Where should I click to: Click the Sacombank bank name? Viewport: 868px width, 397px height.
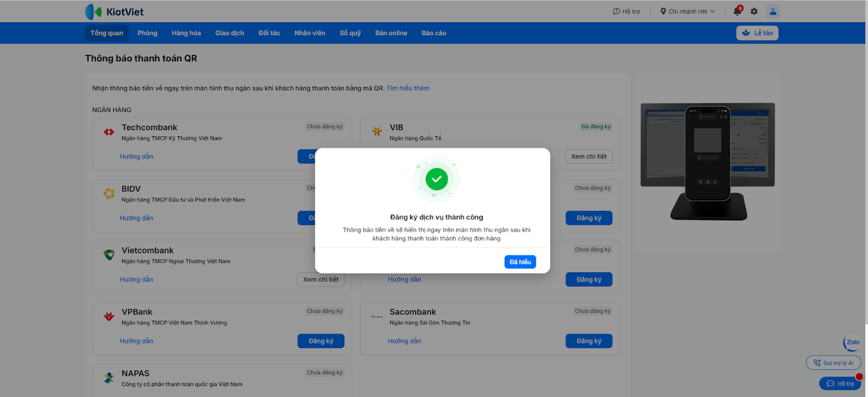tap(413, 312)
